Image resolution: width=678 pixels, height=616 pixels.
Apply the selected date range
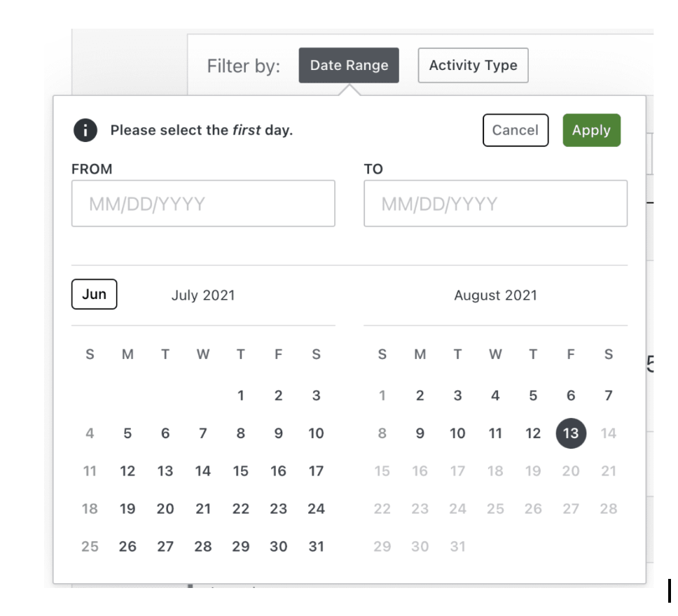(591, 130)
